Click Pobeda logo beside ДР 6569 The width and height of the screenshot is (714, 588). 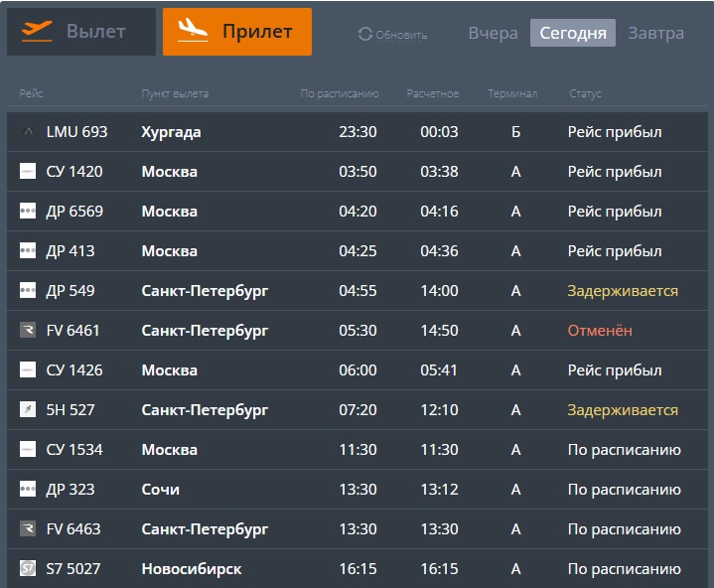coord(28,211)
